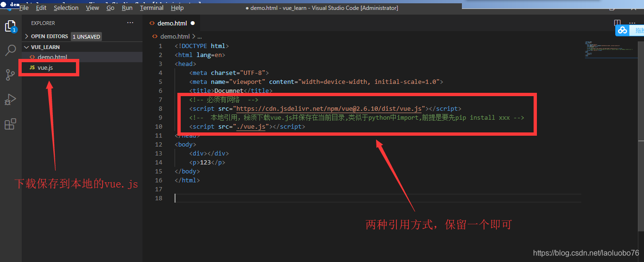Click the window title text in title bar
Viewport: 644px width, 262px height.
pyautogui.click(x=325, y=8)
